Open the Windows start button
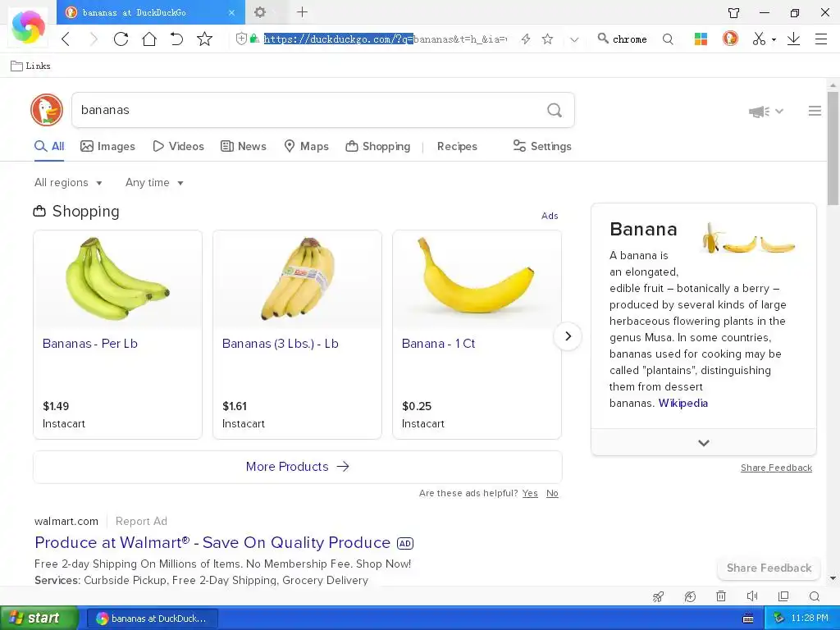 [39, 619]
